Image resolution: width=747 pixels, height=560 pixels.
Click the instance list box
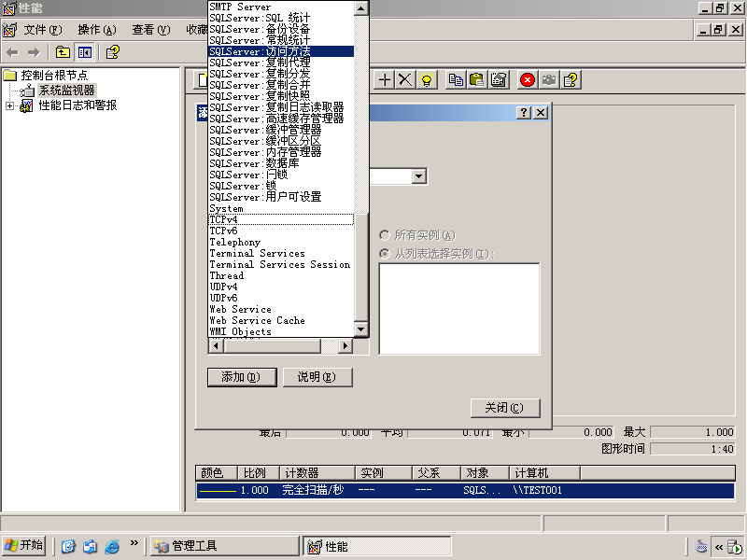point(459,309)
